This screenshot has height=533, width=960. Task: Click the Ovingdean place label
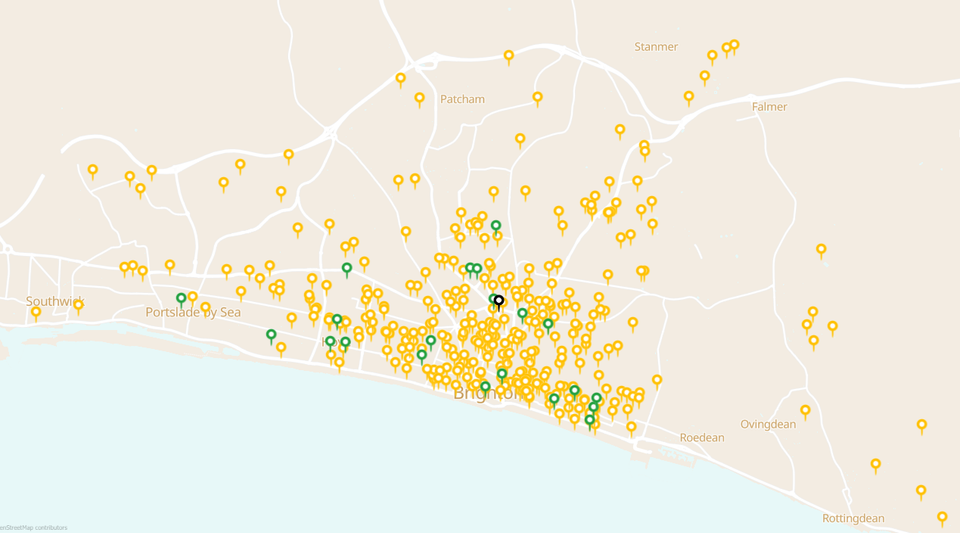768,424
